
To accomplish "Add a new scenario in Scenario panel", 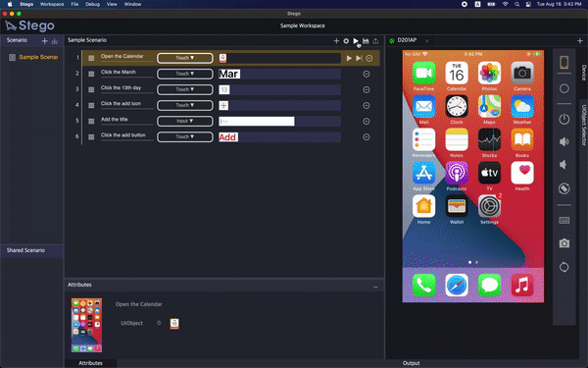I will click(45, 41).
